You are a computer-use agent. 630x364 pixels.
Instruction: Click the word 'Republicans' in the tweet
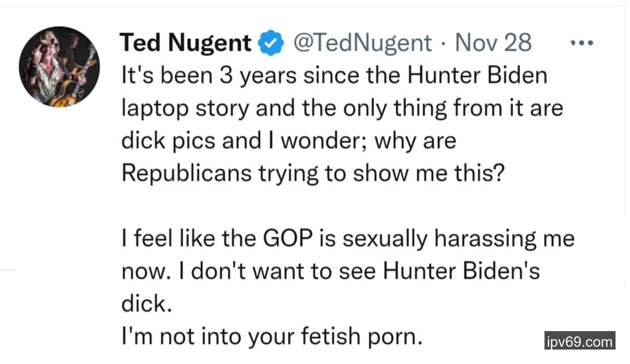coord(187,173)
